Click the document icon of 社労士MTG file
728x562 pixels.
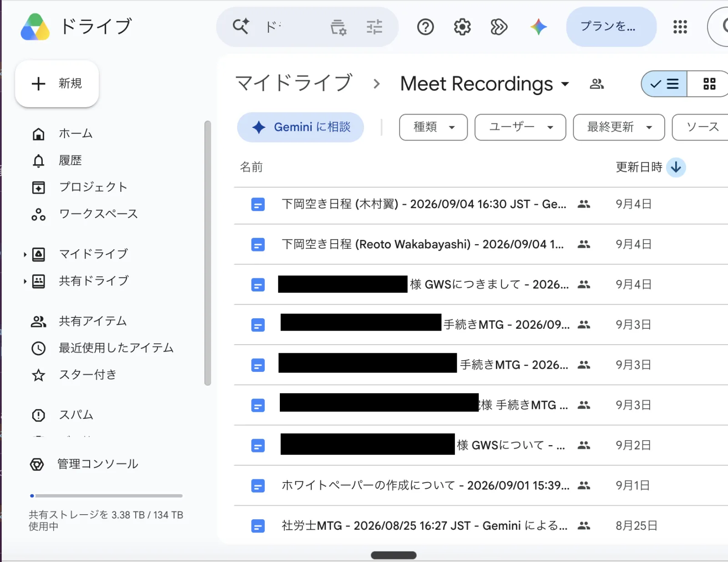point(258,526)
